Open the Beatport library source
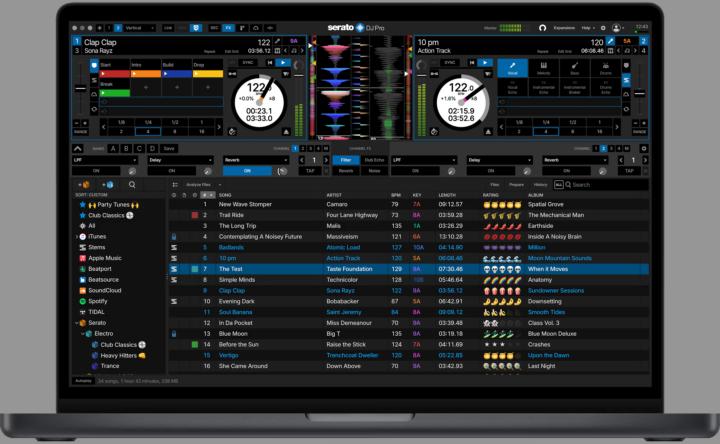720x444 pixels. click(x=95, y=269)
